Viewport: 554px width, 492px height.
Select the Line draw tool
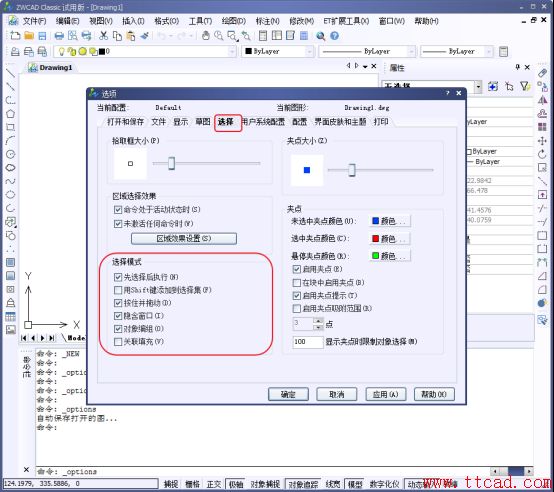(11, 73)
